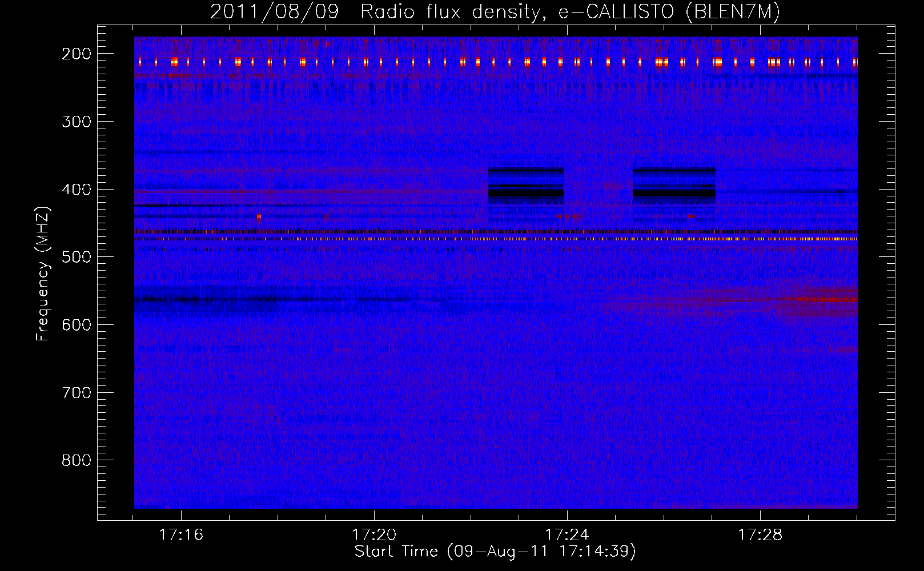Image resolution: width=924 pixels, height=571 pixels.
Task: Click the 800 frequency tick label
Action: pyautogui.click(x=77, y=460)
